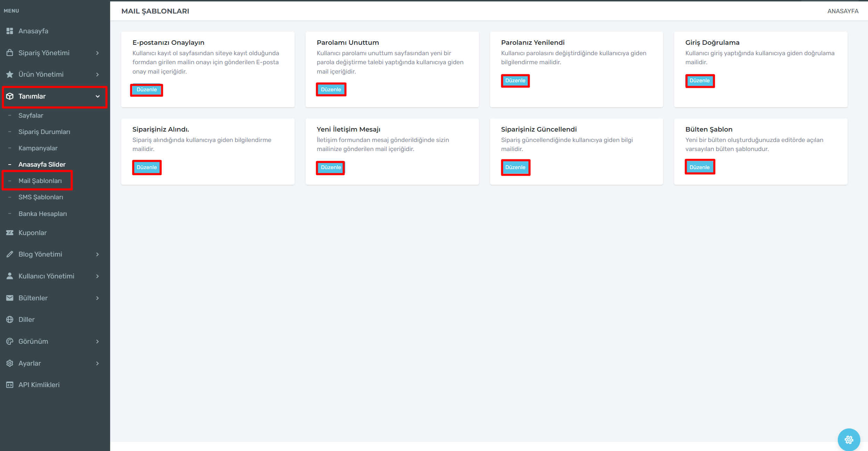Click the Görünüm palette icon
The height and width of the screenshot is (451, 868).
pyautogui.click(x=10, y=341)
